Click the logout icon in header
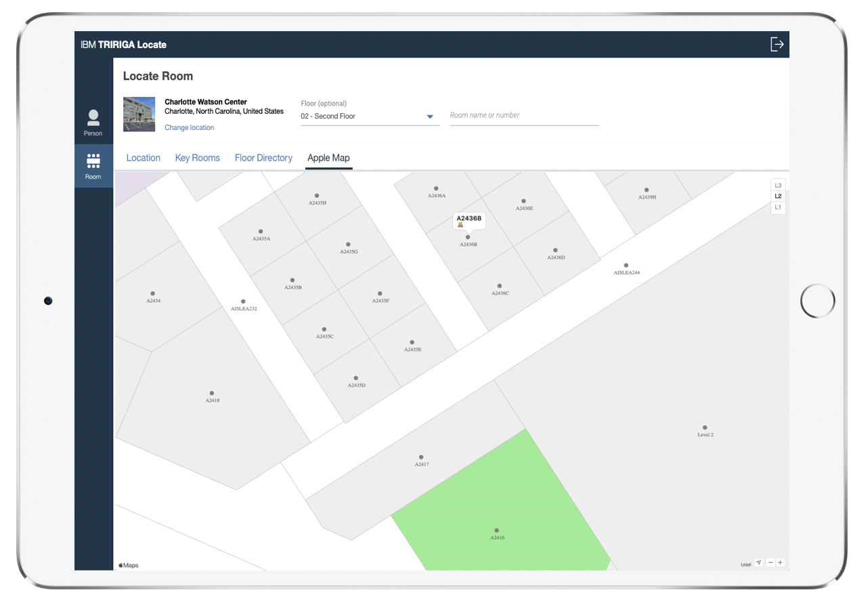 (x=777, y=44)
